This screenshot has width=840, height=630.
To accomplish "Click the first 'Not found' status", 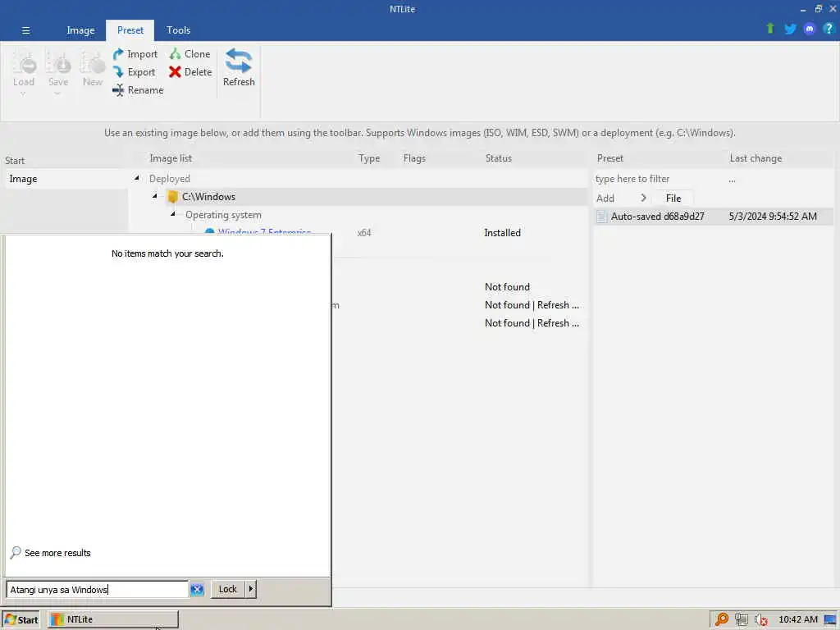I will 507,286.
